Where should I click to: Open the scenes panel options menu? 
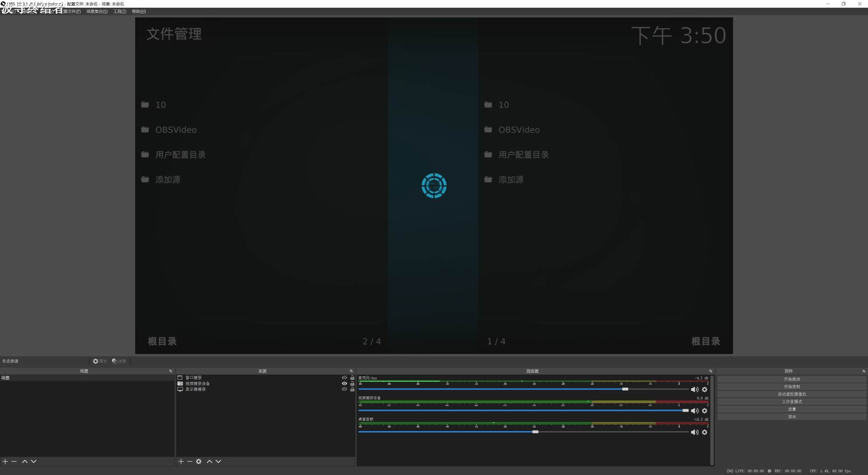[x=171, y=371]
